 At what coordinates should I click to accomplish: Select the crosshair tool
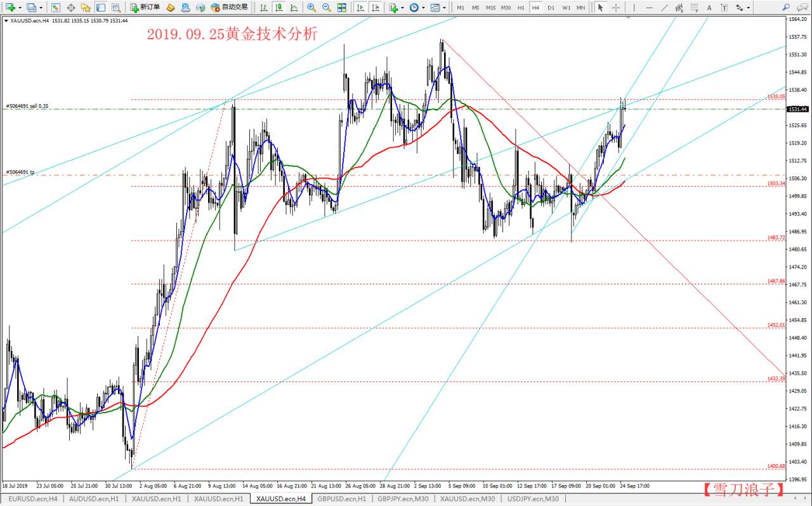[616, 8]
